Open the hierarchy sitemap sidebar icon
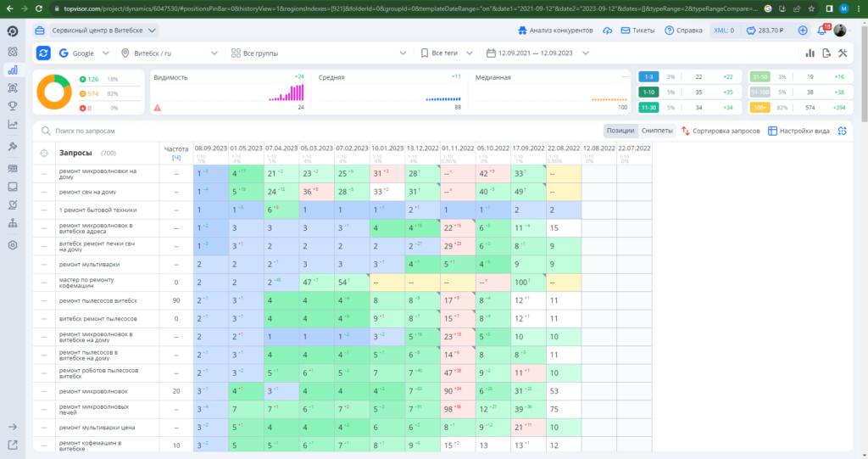Image resolution: width=868 pixels, height=459 pixels. click(x=12, y=223)
